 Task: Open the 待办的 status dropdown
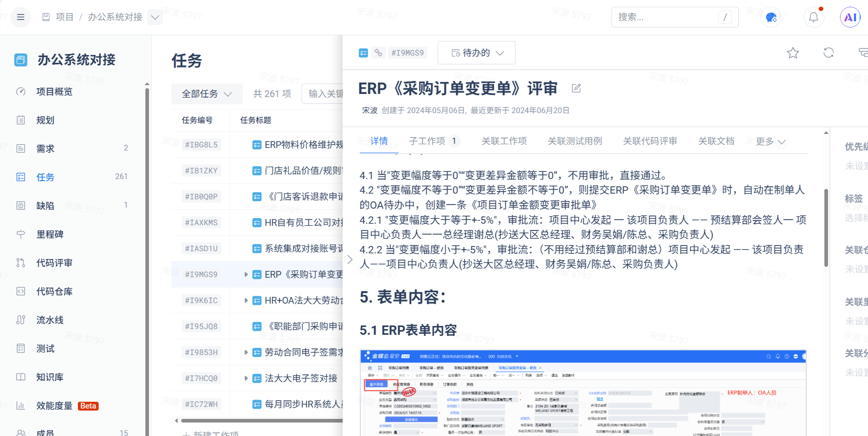477,53
